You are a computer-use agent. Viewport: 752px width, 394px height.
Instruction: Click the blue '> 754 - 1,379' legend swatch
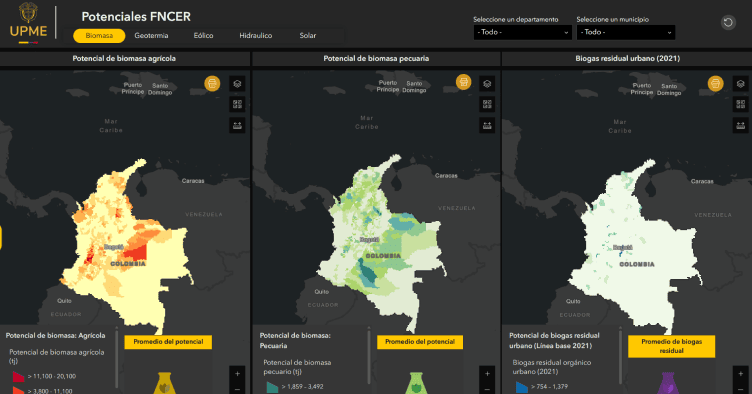[522, 386]
